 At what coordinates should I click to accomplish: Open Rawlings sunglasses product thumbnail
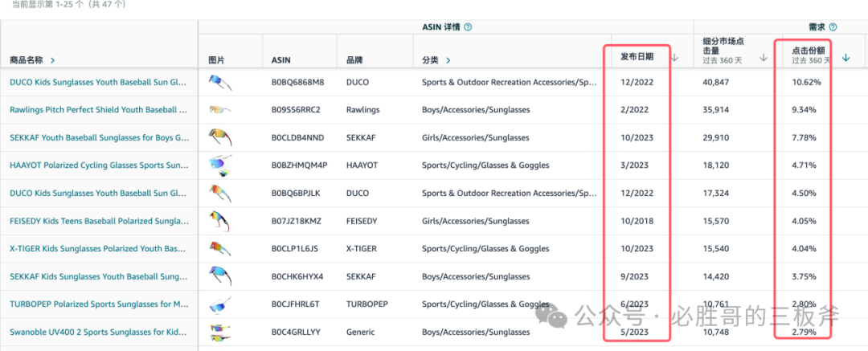[x=219, y=109]
